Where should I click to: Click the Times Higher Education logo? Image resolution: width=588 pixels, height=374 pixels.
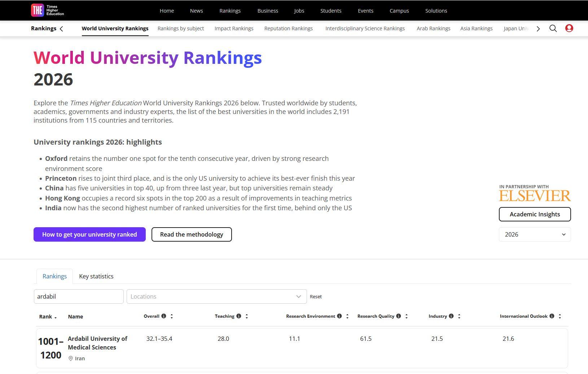pos(47,10)
